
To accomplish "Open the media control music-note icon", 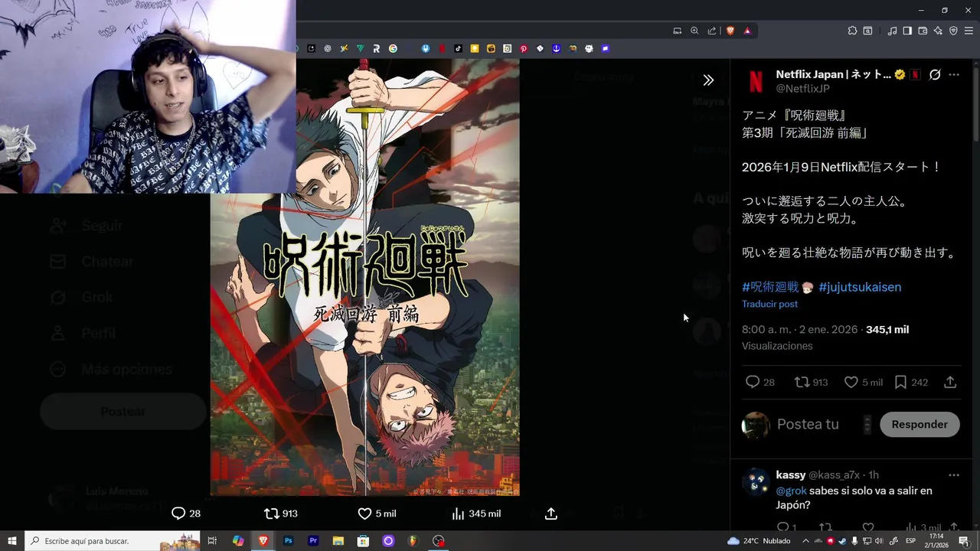I will pyautogui.click(x=892, y=31).
